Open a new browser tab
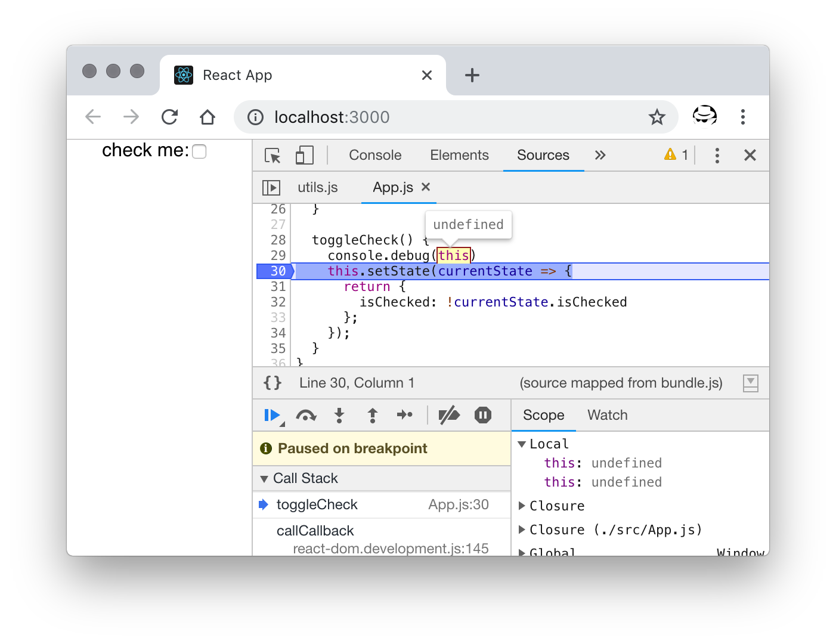This screenshot has height=644, width=836. tap(472, 75)
